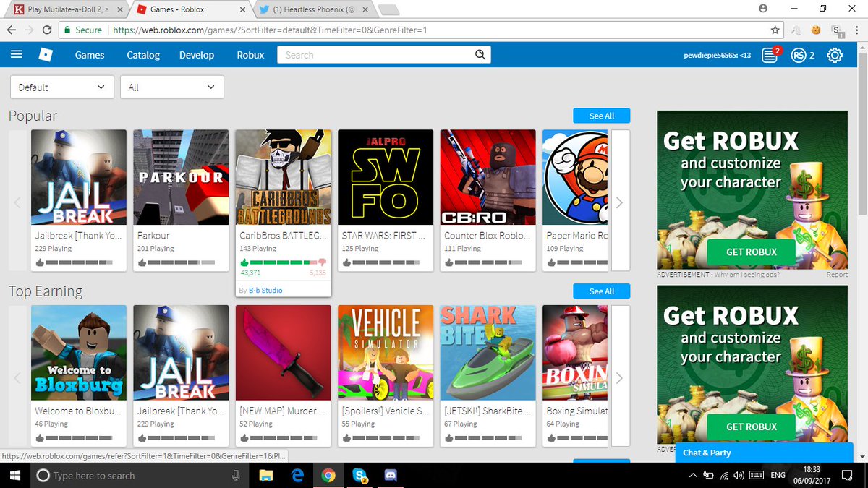Show hidden system tray icons
This screenshot has height=488, width=868.
coord(692,475)
